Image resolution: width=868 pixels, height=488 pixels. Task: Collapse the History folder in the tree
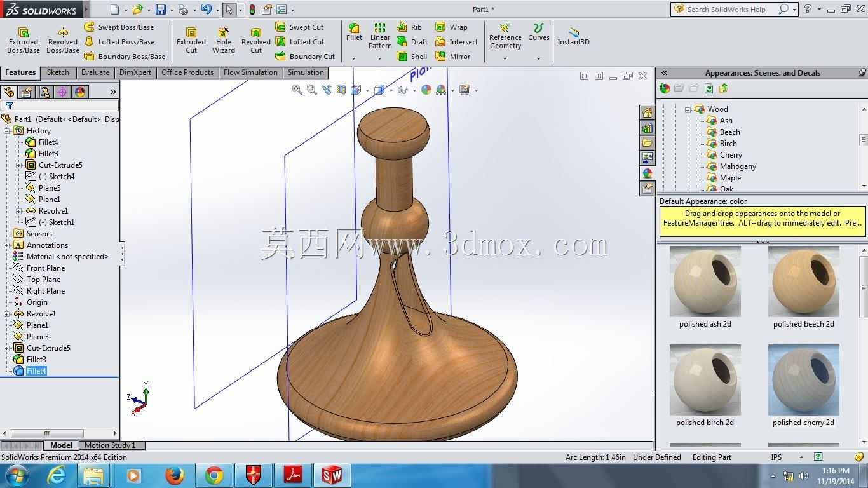pos(7,131)
